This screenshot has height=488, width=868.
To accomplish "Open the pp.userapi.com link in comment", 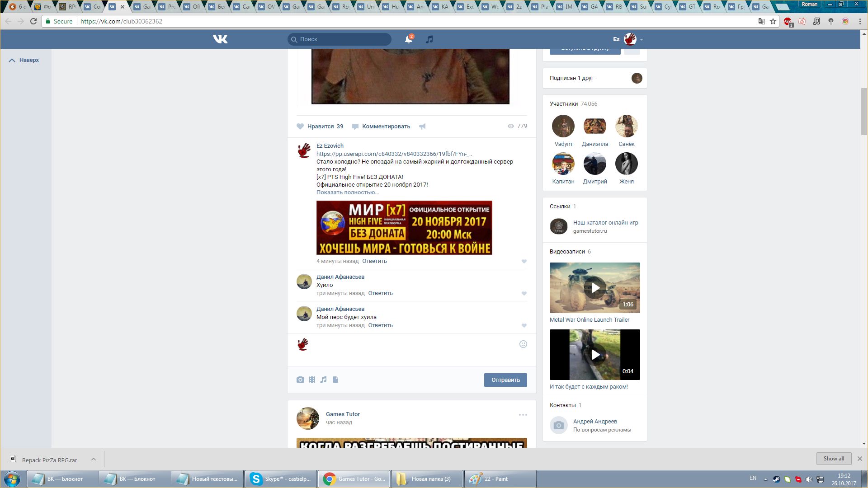I will (x=394, y=154).
